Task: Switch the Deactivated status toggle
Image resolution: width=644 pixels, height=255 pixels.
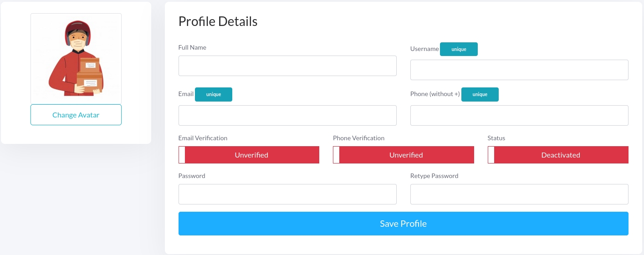Action: pyautogui.click(x=558, y=155)
